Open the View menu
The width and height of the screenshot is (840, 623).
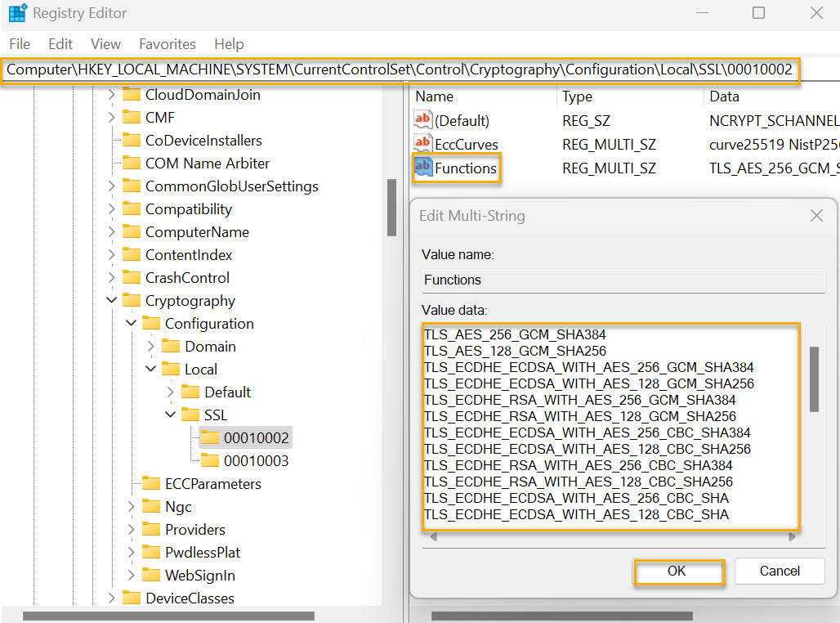pos(106,43)
